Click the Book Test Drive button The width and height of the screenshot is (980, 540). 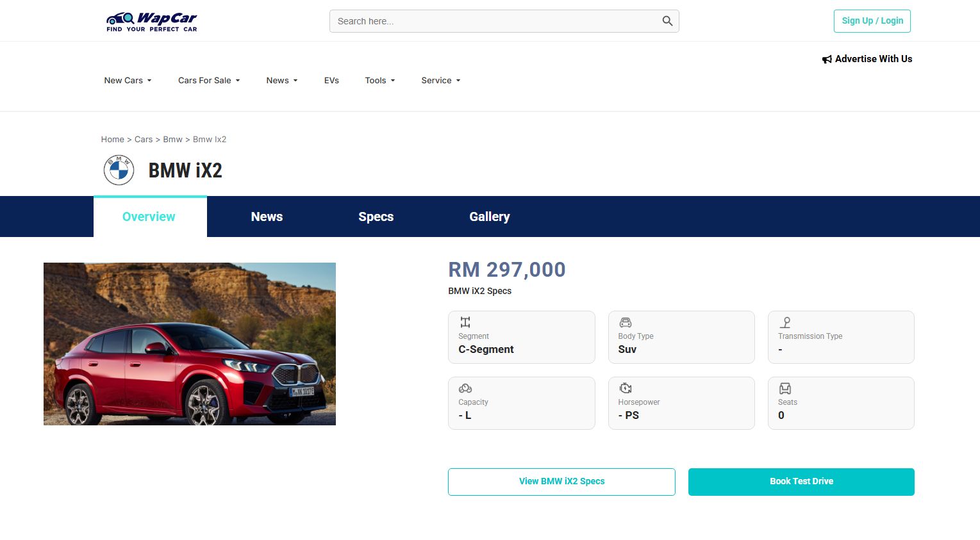(801, 482)
